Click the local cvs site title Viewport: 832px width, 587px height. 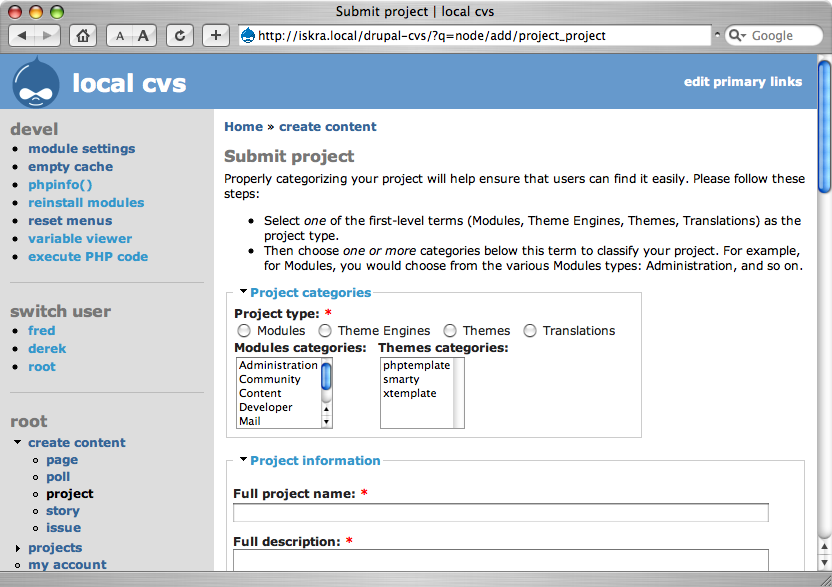[129, 83]
